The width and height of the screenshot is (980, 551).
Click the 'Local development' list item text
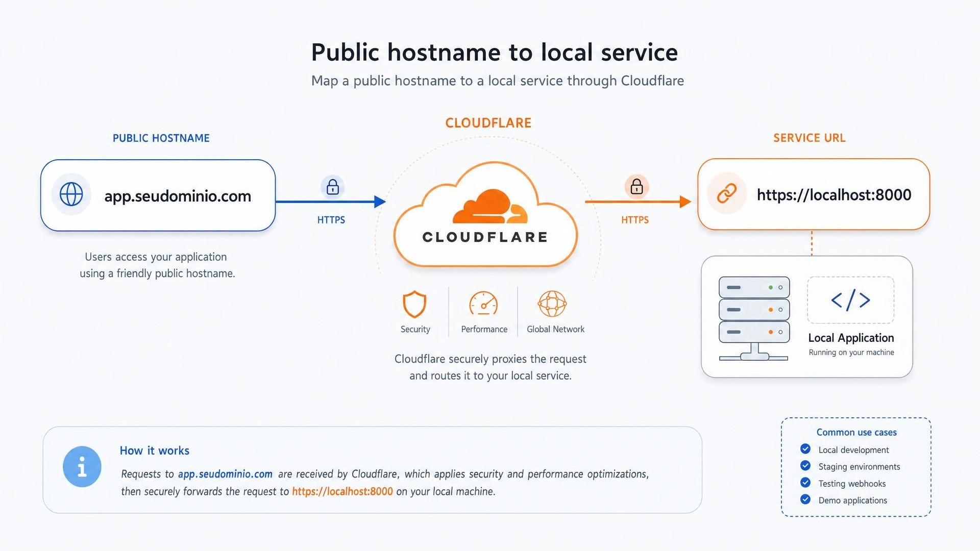pyautogui.click(x=854, y=450)
